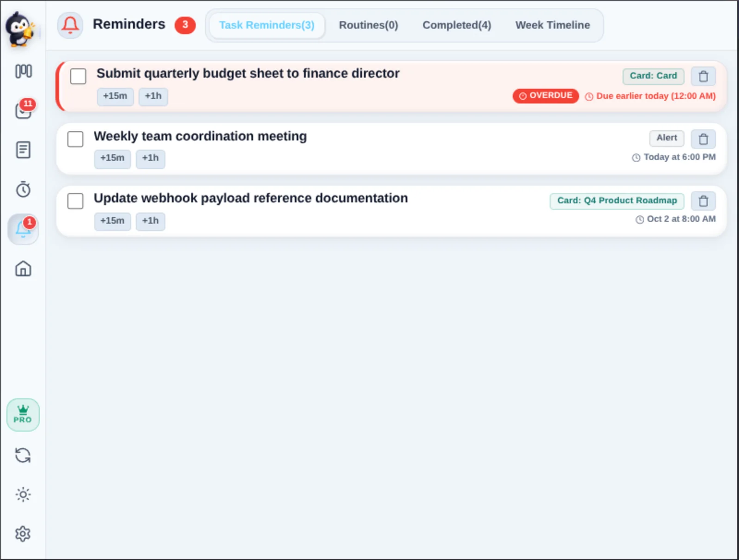Check off Submit quarterly budget sheet reminder
Viewport: 739px width, 560px height.
point(78,76)
